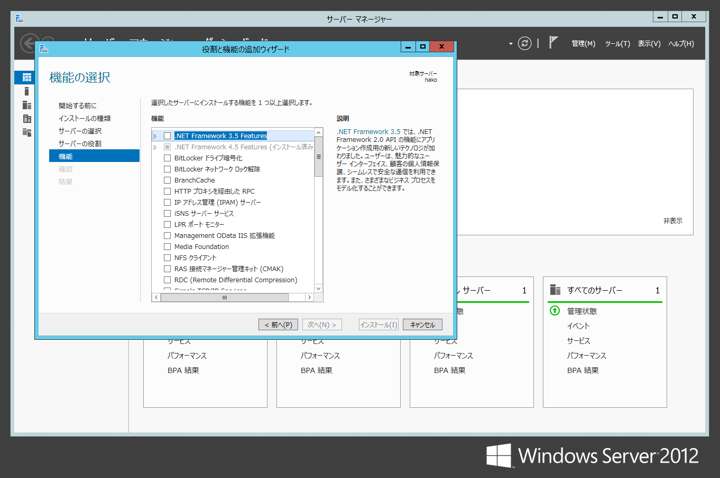Click the Server Manager title bar app icon
The width and height of the screenshot is (720, 478).
[x=19, y=18]
